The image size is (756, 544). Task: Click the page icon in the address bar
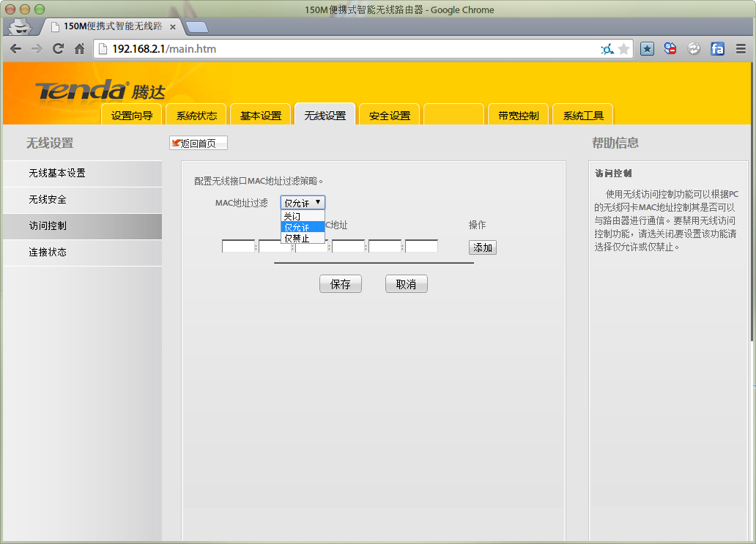click(x=103, y=48)
